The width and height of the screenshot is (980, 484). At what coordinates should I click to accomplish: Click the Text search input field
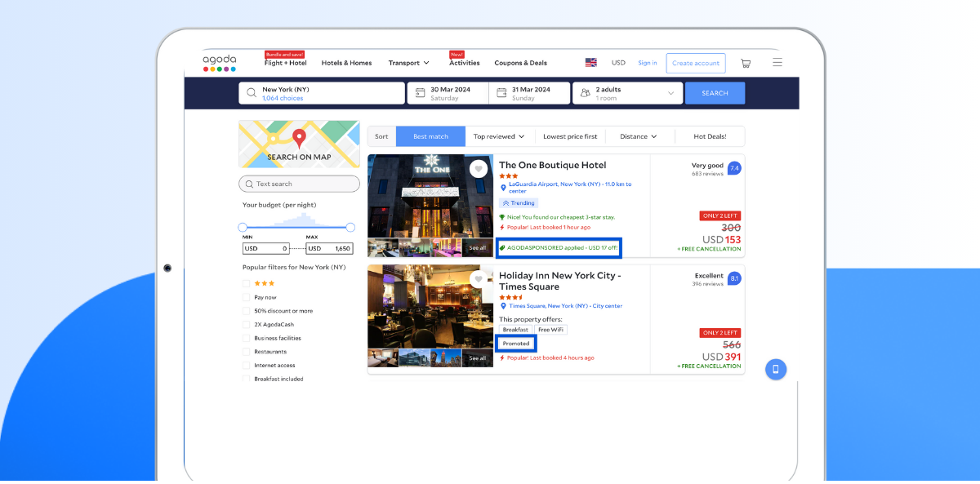coord(299,184)
